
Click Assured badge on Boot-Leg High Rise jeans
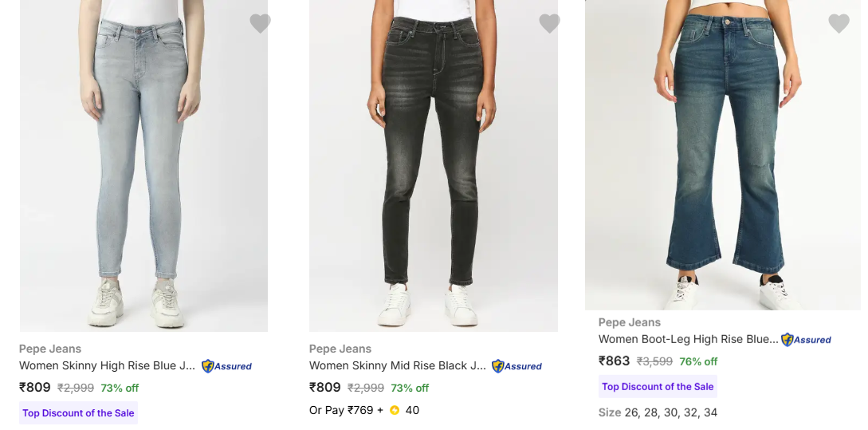point(807,340)
